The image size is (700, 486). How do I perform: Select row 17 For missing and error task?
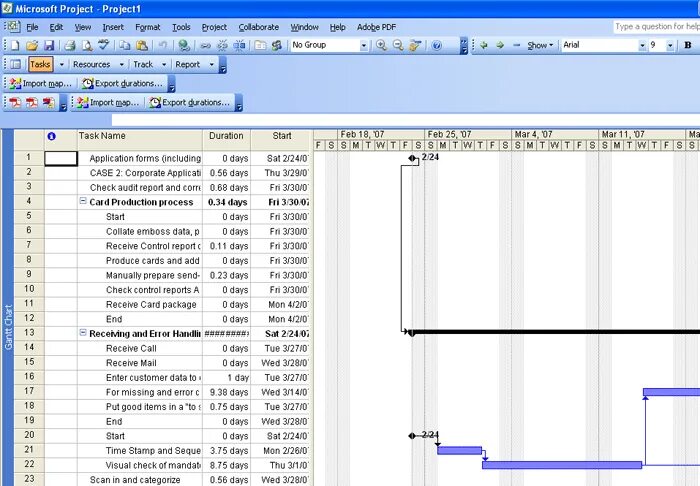[x=29, y=391]
